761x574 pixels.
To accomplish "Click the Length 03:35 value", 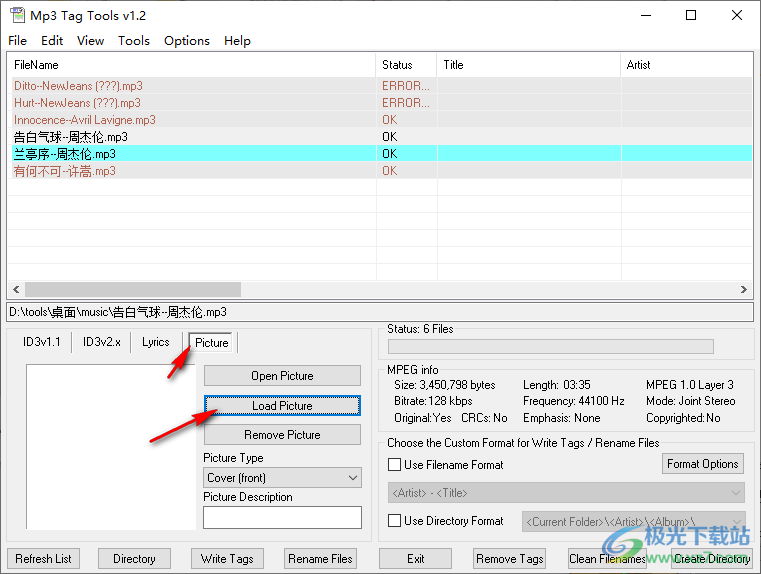I will [x=557, y=385].
